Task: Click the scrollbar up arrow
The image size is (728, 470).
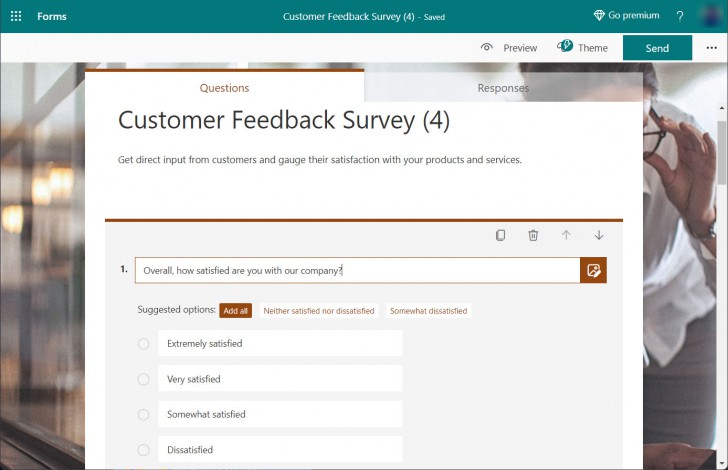Action: point(722,108)
